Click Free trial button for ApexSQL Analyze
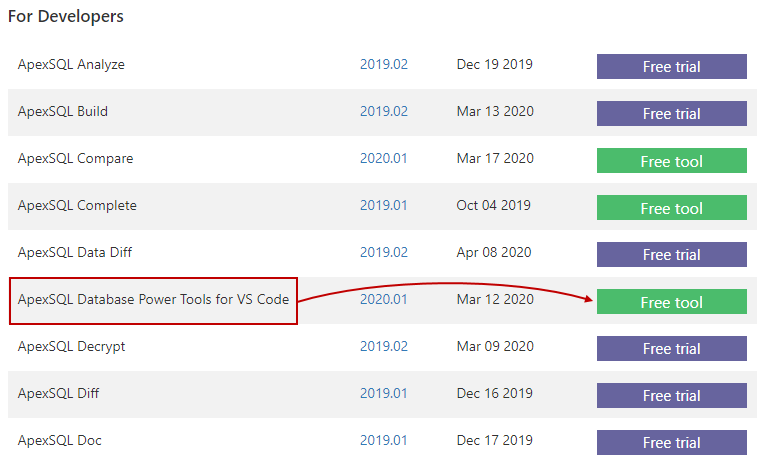Image resolution: width=761 pixels, height=465 pixels. [671, 67]
